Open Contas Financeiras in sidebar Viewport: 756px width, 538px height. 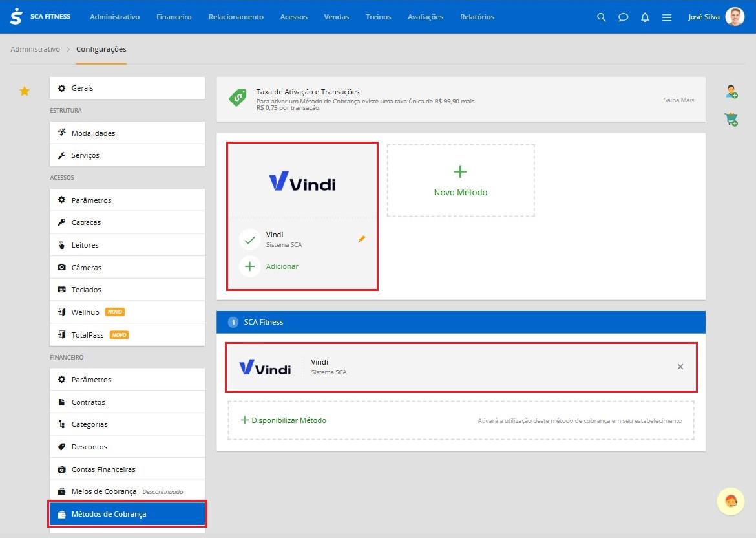pyautogui.click(x=127, y=469)
